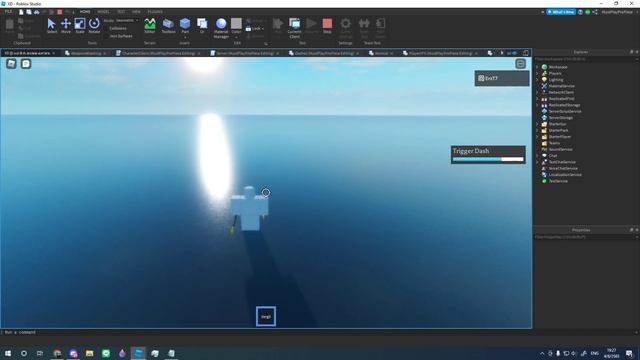Activate the Move tool

[x=66, y=25]
